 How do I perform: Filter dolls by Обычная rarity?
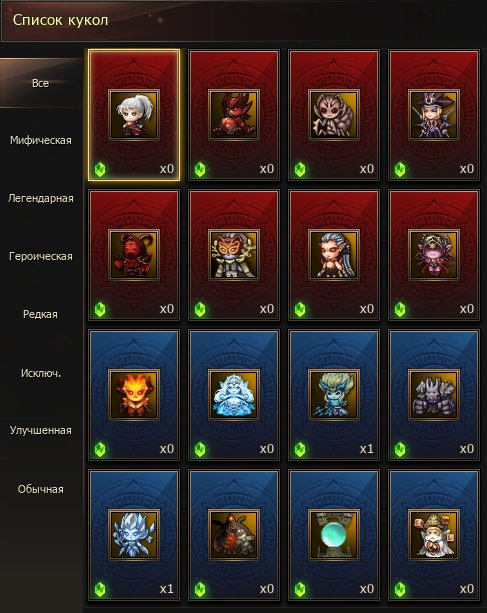pyautogui.click(x=41, y=489)
